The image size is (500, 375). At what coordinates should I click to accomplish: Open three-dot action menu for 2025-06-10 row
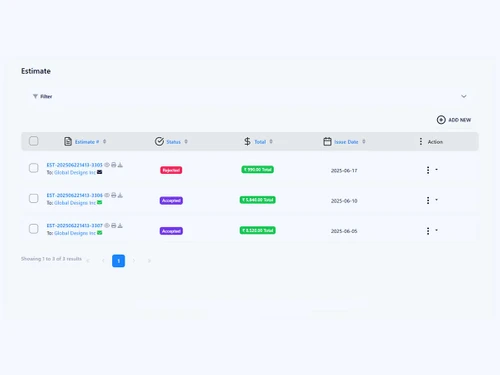point(428,200)
